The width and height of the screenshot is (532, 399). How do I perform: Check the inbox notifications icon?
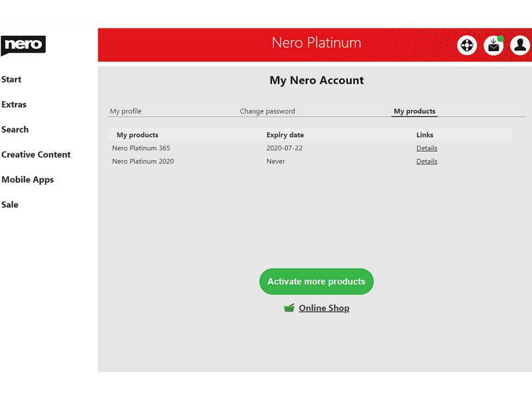point(493,46)
